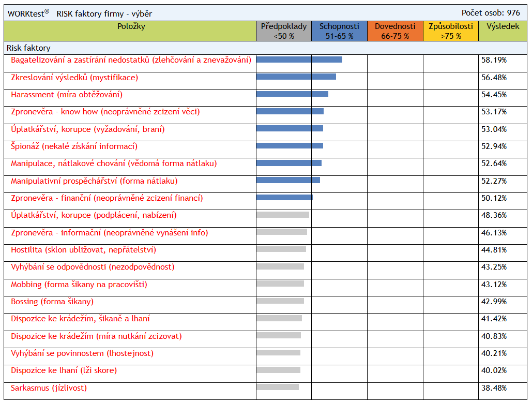Image resolution: width=532 pixels, height=402 pixels.
Task: Click Špionáž (nekalé získání informací) link
Action: coord(74,146)
